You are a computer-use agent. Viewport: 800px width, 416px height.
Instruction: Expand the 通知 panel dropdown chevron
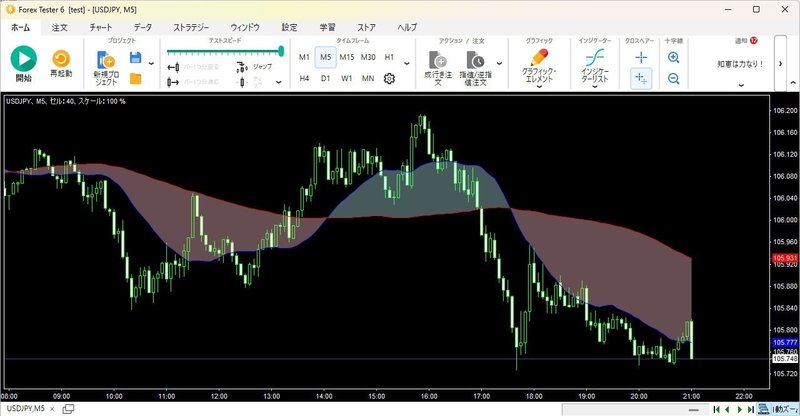(x=741, y=85)
